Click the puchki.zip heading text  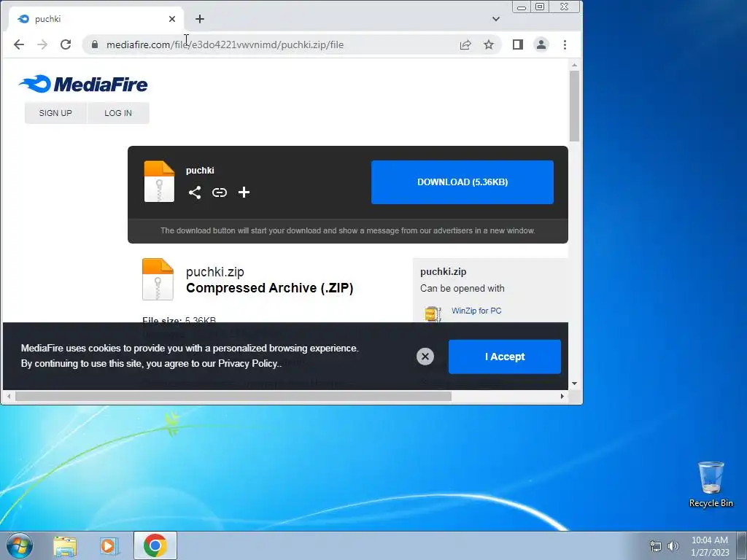click(x=215, y=272)
